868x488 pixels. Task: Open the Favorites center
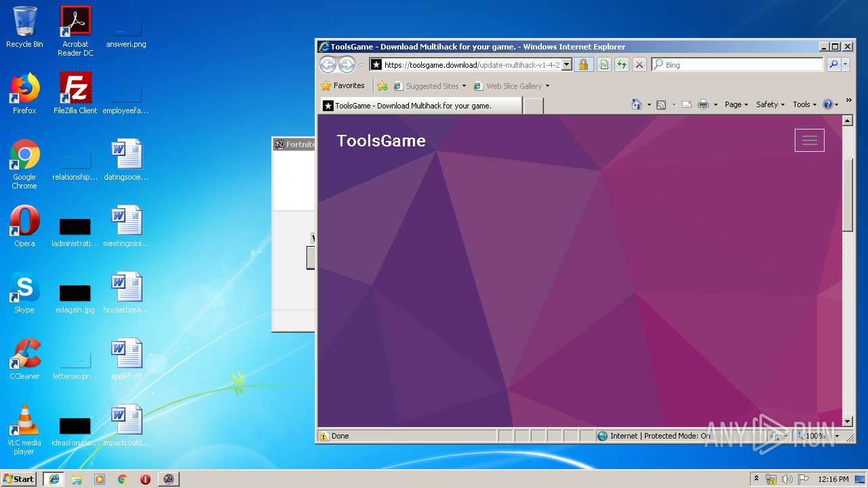342,85
